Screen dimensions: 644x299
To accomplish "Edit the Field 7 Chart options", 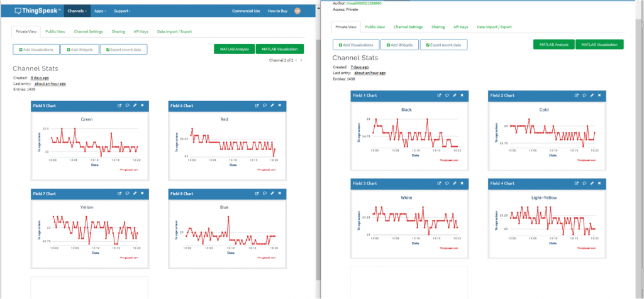I will click(135, 193).
